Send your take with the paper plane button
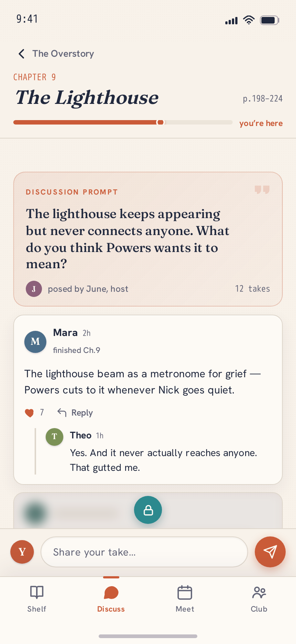The image size is (296, 644). (x=270, y=552)
